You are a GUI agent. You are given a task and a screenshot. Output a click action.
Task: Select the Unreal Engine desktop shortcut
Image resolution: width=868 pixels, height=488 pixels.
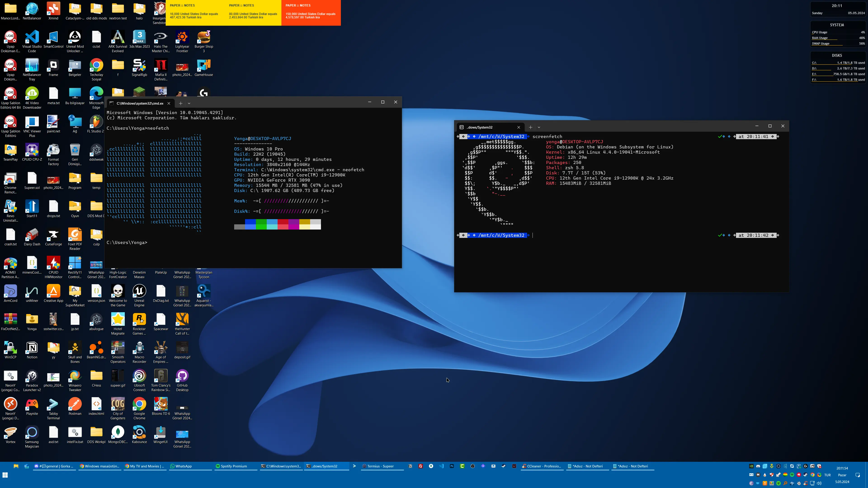(x=139, y=296)
